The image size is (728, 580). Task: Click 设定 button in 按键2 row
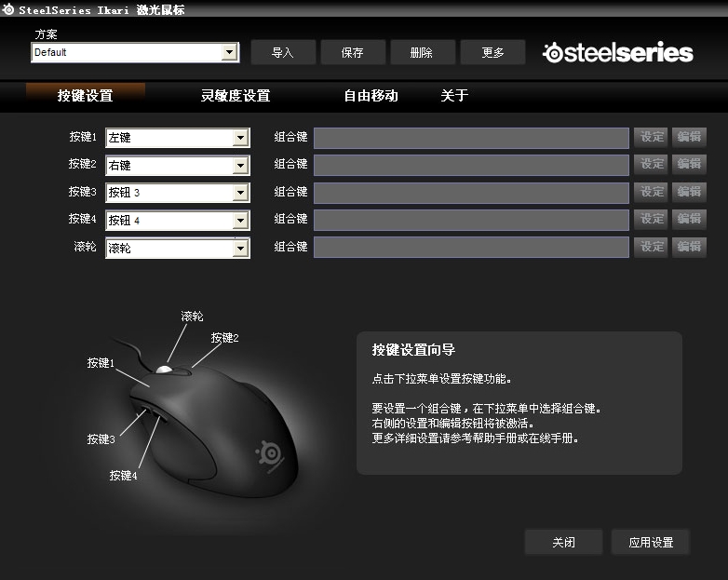[x=651, y=164]
